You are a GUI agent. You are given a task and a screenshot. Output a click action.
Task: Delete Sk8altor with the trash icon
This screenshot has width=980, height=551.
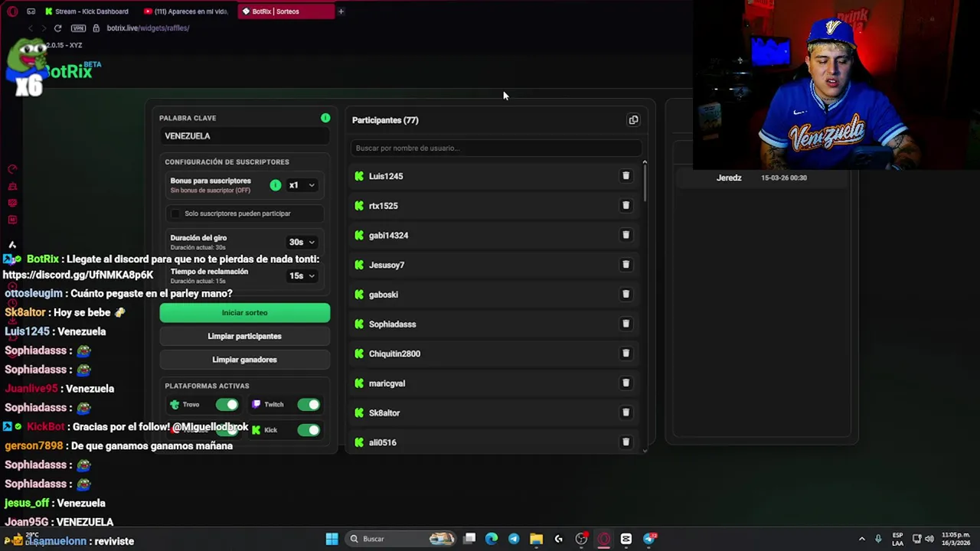click(x=626, y=412)
